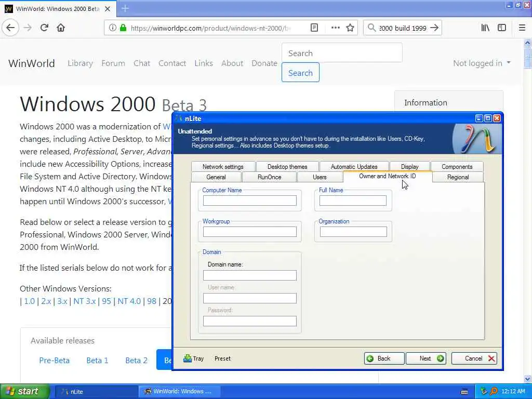Close the WinWorld browser tab
The height and width of the screenshot is (399, 532).
[108, 9]
